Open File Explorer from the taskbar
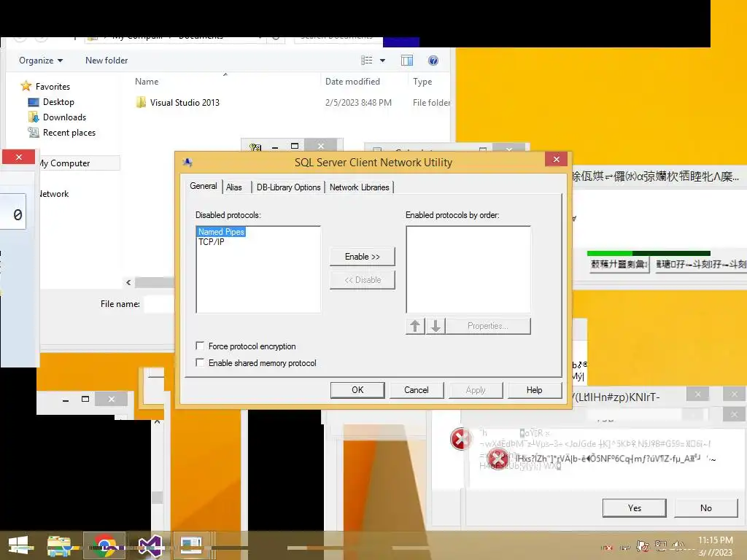The image size is (747, 560). (59, 545)
